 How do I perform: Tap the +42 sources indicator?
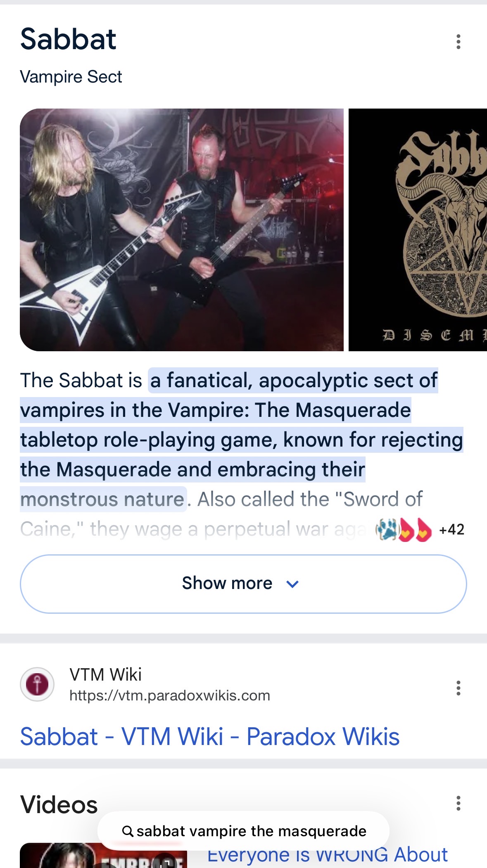(452, 530)
